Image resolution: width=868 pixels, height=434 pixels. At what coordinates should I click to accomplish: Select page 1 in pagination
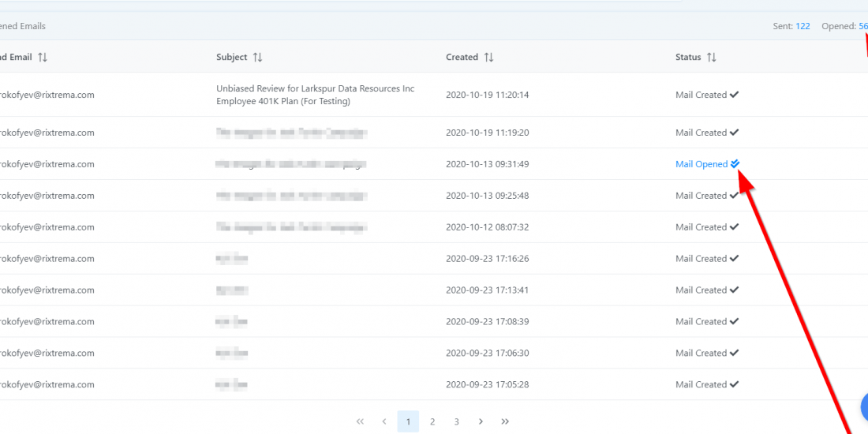(x=408, y=421)
